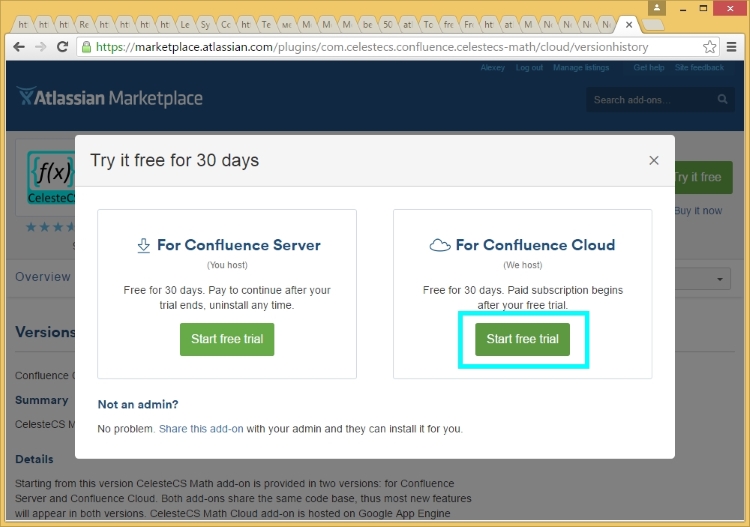Click the 'Summary' heading on the page
Viewport: 750px width, 527px height.
[x=42, y=400]
